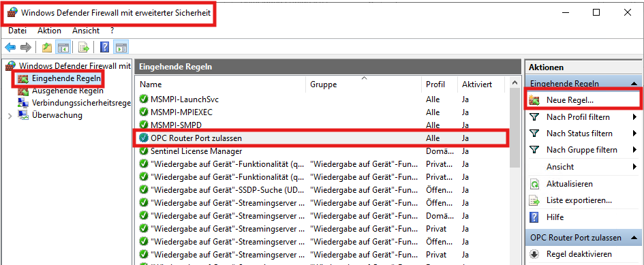Click Neue Regel... in actions pane
This screenshot has height=265, width=644.
(x=570, y=100)
